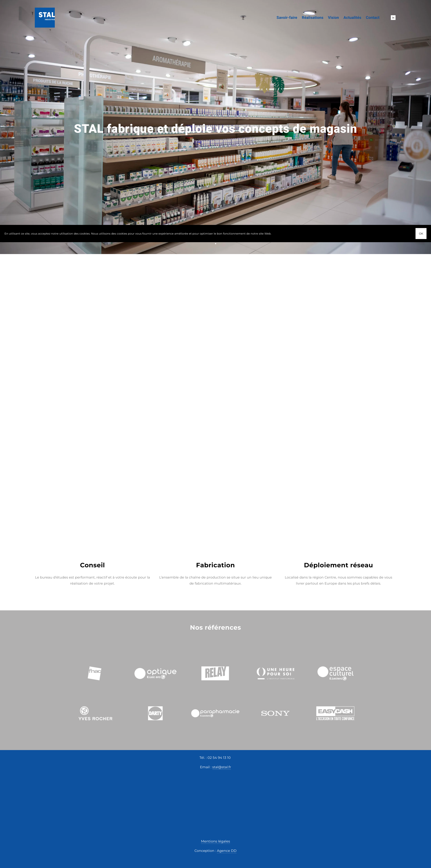Open the Mentions légales link
The height and width of the screenshot is (868, 431).
tap(215, 841)
